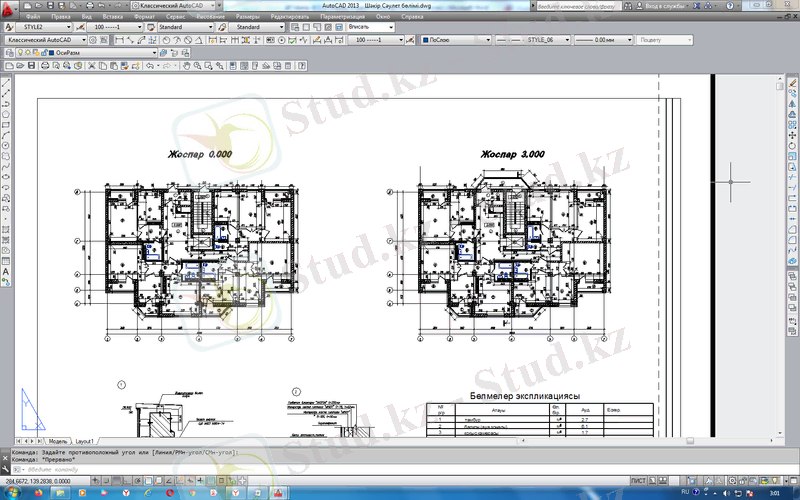Open the Формат menu
Screen dimensions: 800x500
(144, 16)
